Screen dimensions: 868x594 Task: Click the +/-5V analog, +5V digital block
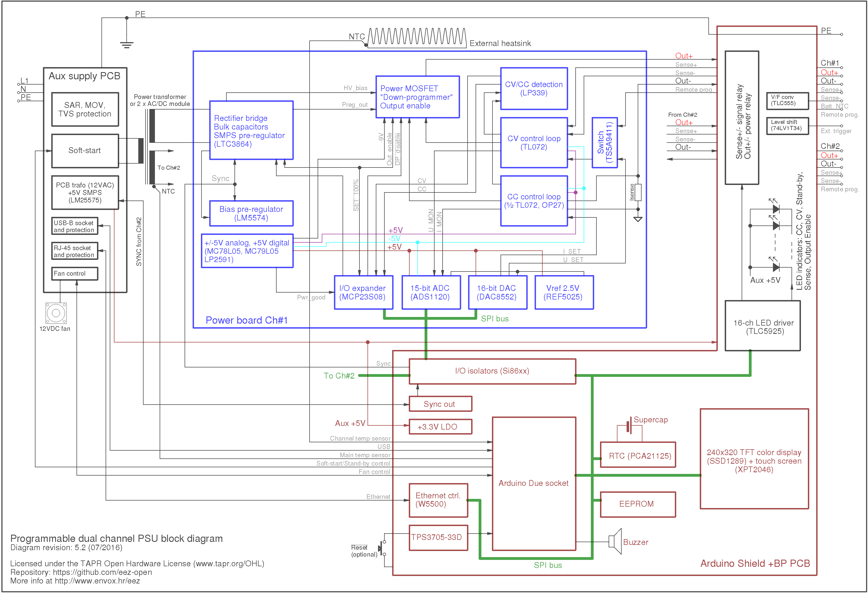(247, 251)
